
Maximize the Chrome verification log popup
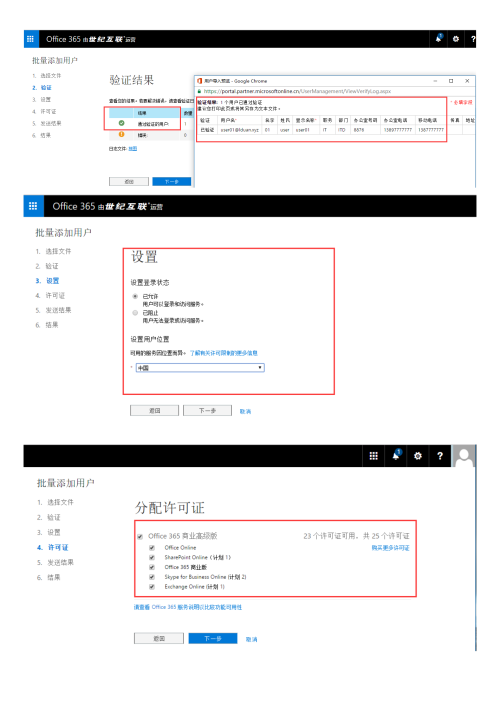pos(451,81)
